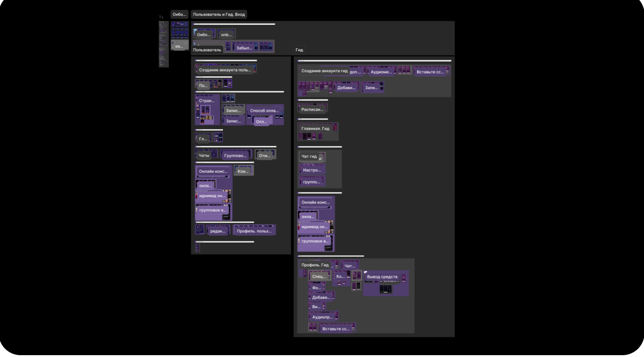Select the "редак..." frame label
Viewport: 644px width, 357px height.
pyautogui.click(x=218, y=231)
